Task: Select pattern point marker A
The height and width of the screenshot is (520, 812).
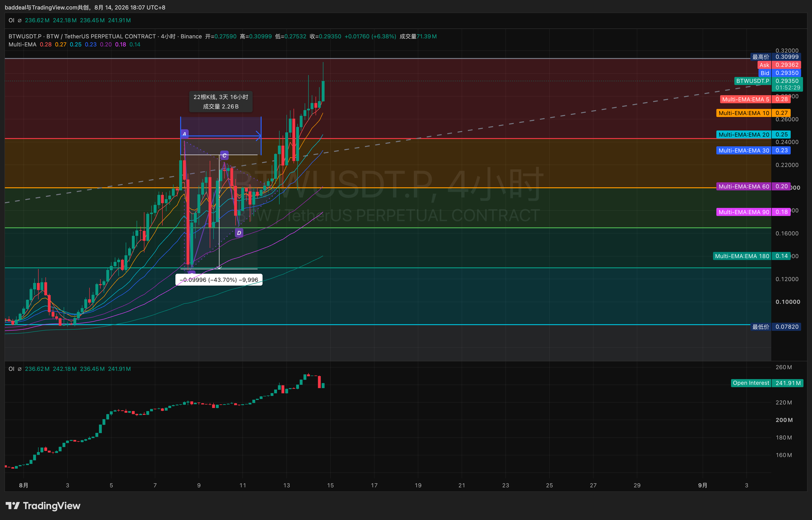Action: (184, 134)
